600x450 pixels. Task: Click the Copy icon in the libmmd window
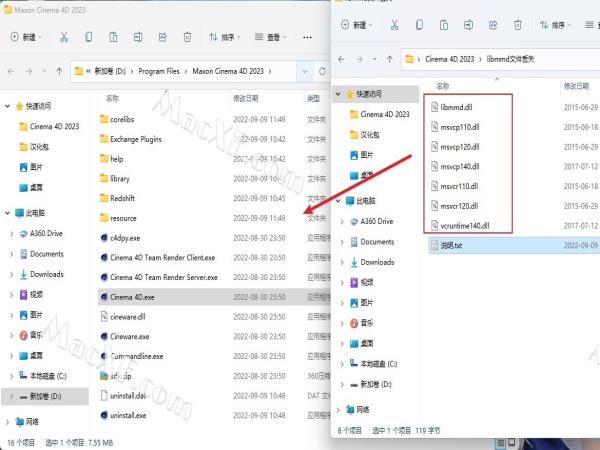[x=419, y=25]
